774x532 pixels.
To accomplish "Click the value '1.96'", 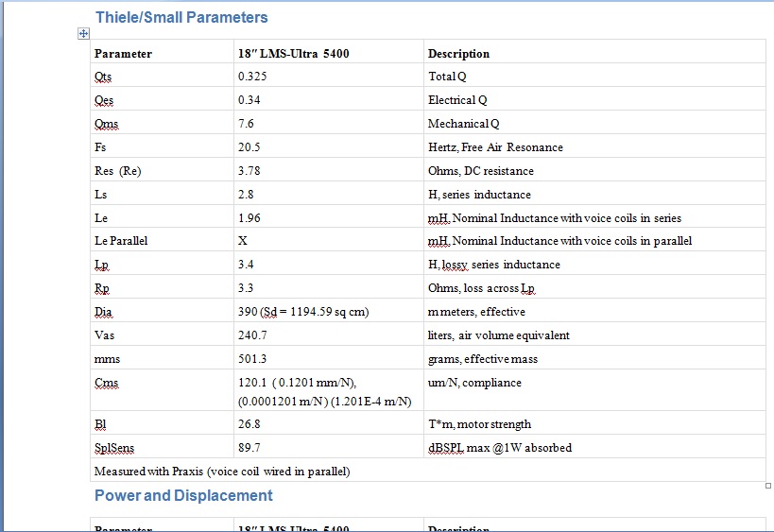I will point(249,218).
